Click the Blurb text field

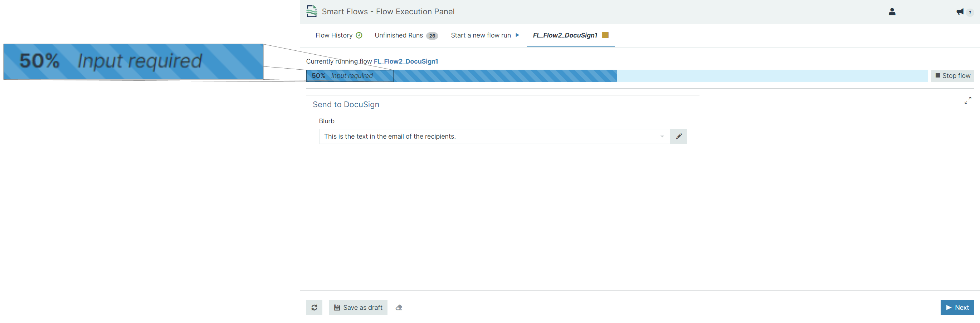tap(494, 136)
